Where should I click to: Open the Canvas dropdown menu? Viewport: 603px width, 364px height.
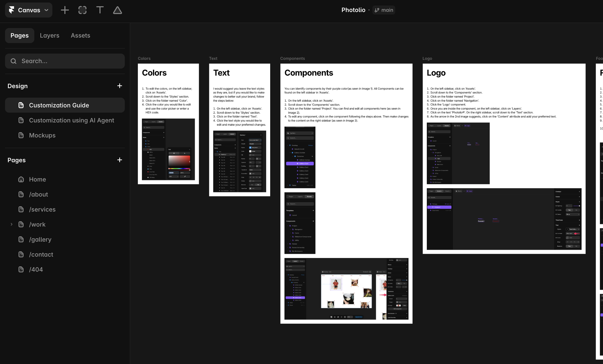pos(29,10)
